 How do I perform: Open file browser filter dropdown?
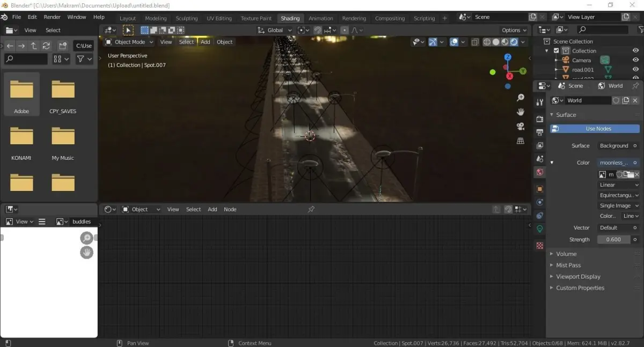(84, 59)
